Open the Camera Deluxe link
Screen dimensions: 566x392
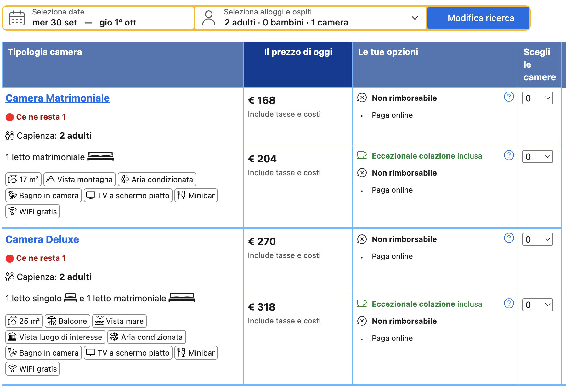[x=42, y=239]
